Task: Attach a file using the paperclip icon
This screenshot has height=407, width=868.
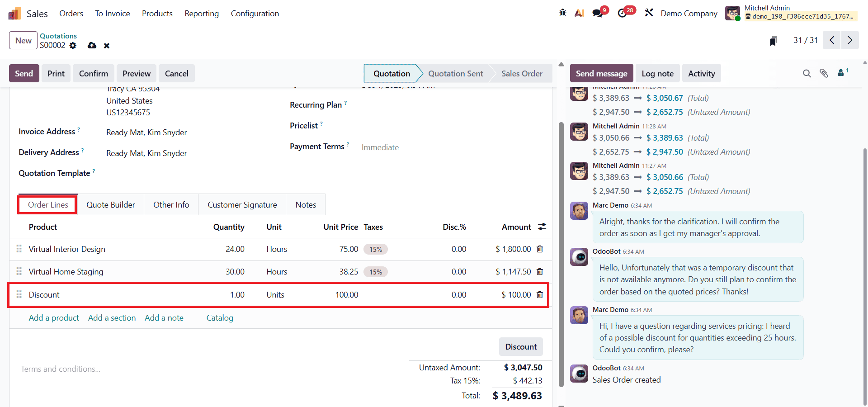Action: (x=824, y=73)
